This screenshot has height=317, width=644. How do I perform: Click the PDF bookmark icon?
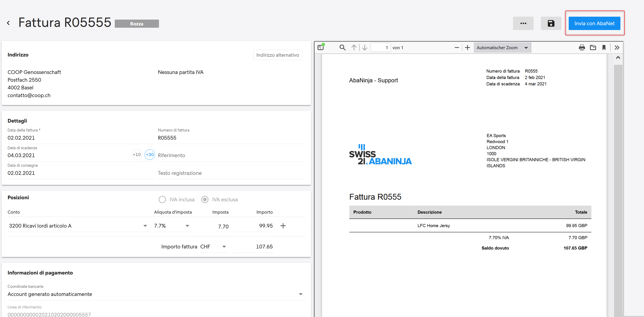tap(604, 48)
